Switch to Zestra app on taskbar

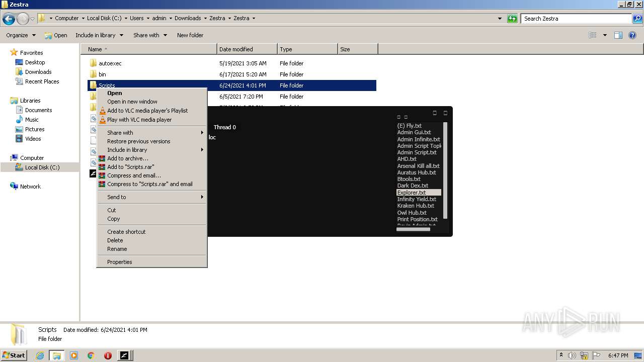[124, 355]
